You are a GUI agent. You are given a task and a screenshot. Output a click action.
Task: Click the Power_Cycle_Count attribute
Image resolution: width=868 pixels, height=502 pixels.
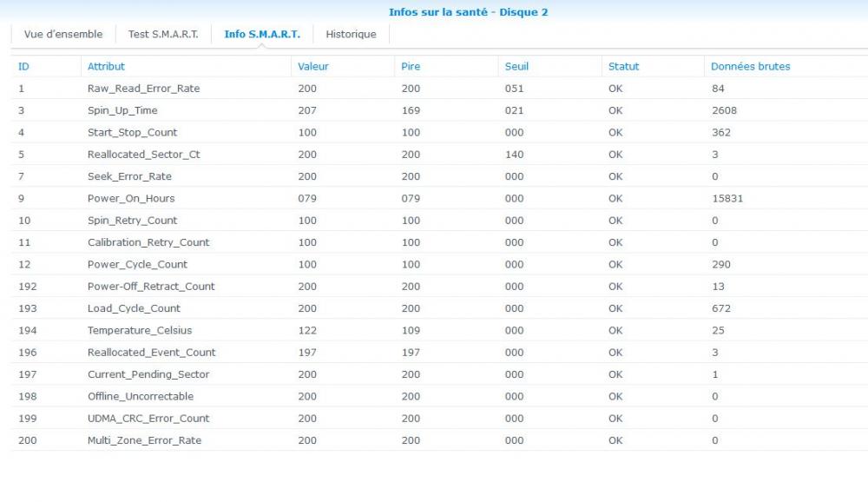[137, 264]
